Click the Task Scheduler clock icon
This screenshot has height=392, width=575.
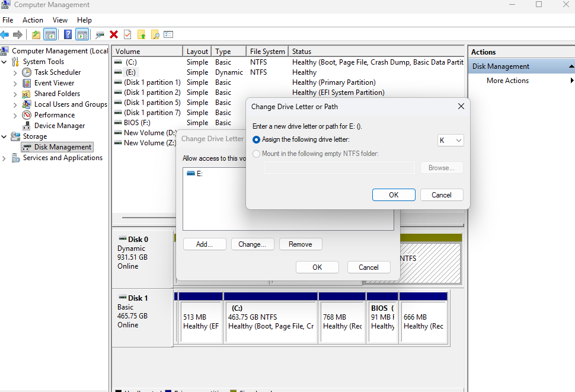click(x=27, y=72)
